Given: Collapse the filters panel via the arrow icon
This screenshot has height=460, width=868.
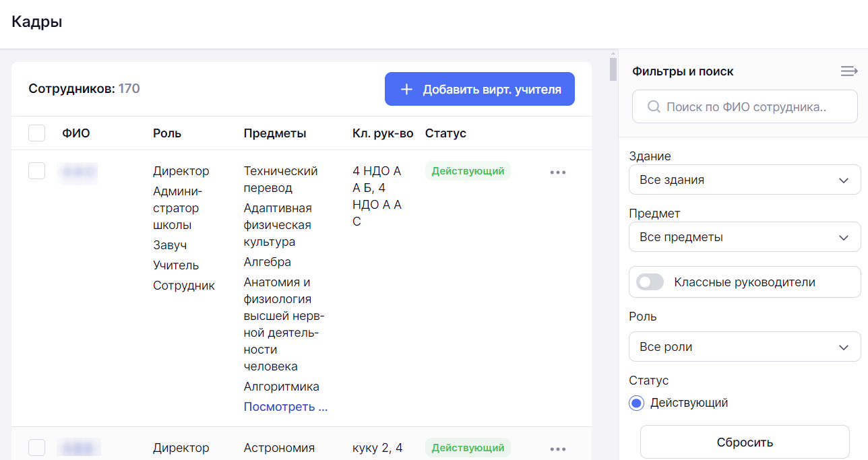Looking at the screenshot, I should 849,71.
